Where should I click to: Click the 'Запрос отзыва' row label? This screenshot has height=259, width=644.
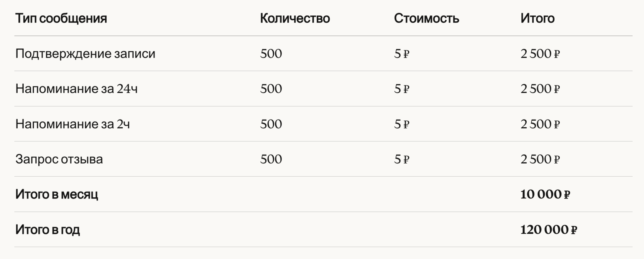coord(59,159)
